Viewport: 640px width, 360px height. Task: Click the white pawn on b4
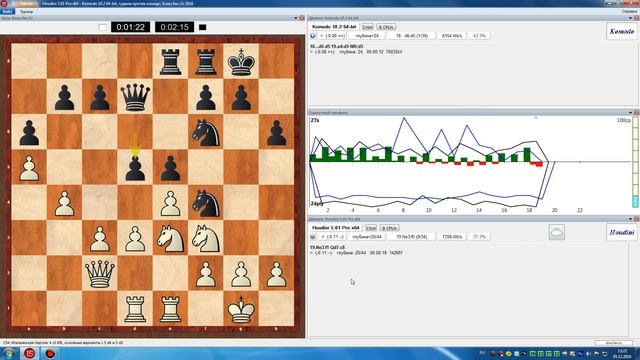coord(64,203)
